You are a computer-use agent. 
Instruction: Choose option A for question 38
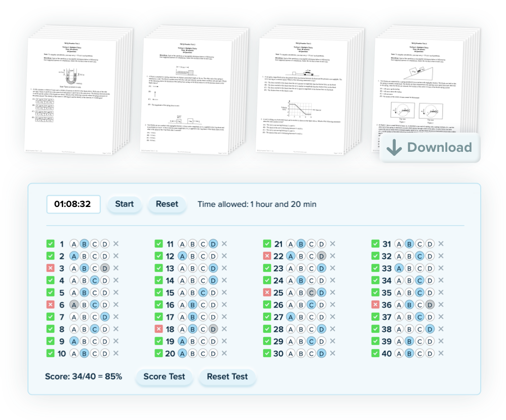pyautogui.click(x=399, y=329)
